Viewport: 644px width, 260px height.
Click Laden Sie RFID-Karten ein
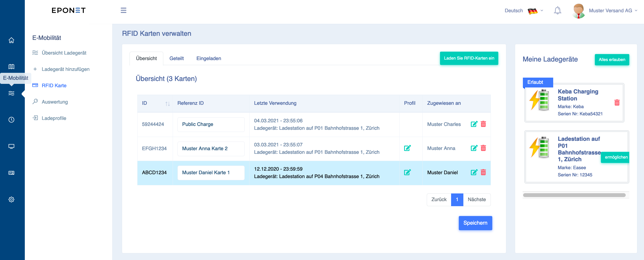click(x=469, y=58)
